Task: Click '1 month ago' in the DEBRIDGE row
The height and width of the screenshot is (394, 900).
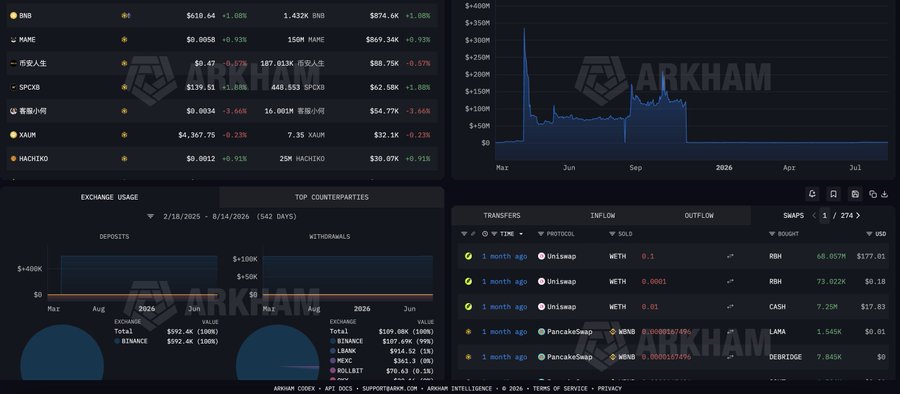Action: click(x=504, y=357)
